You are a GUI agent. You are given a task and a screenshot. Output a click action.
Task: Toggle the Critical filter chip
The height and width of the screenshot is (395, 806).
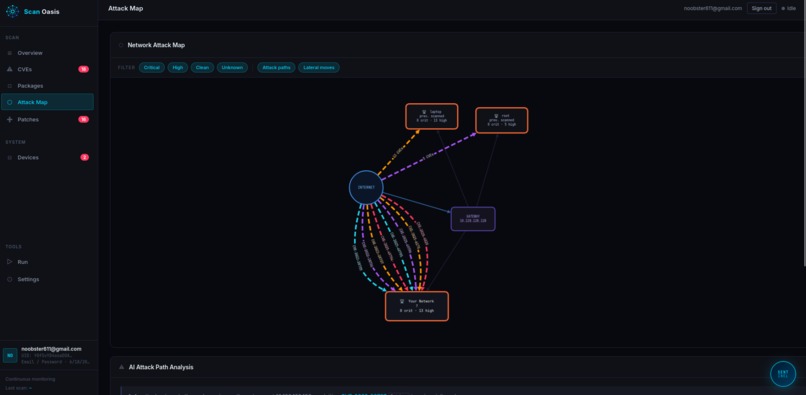tap(152, 67)
